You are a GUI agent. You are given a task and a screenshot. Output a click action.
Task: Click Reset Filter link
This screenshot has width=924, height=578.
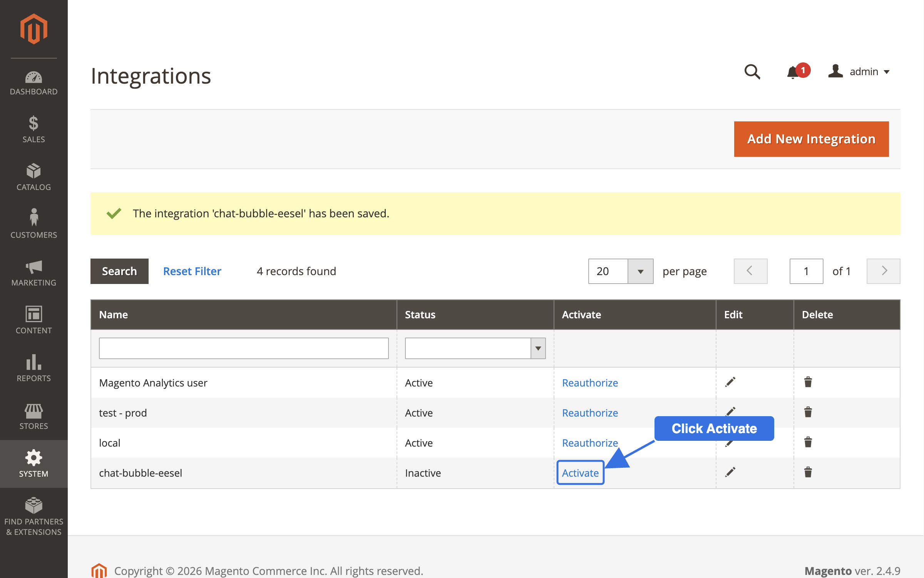(192, 271)
